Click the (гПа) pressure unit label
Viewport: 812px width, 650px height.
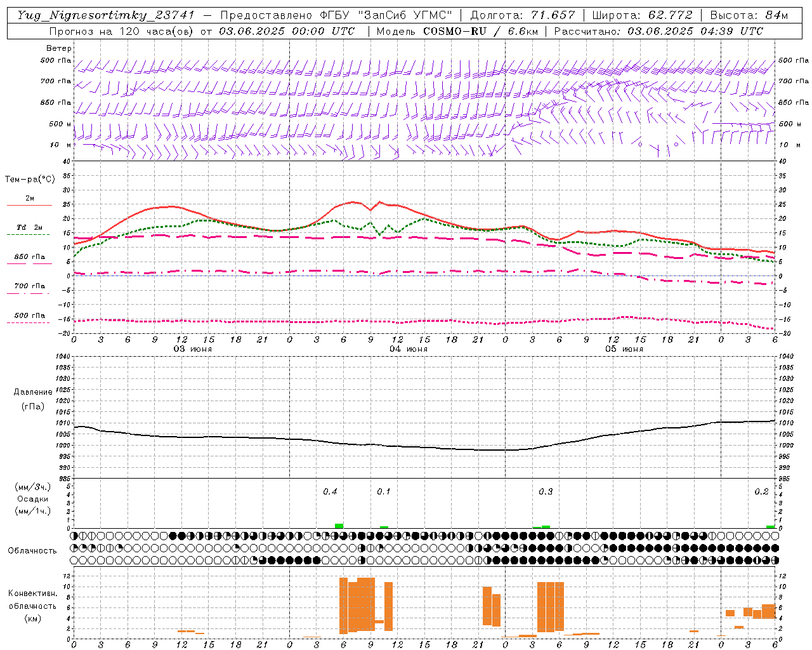33,407
